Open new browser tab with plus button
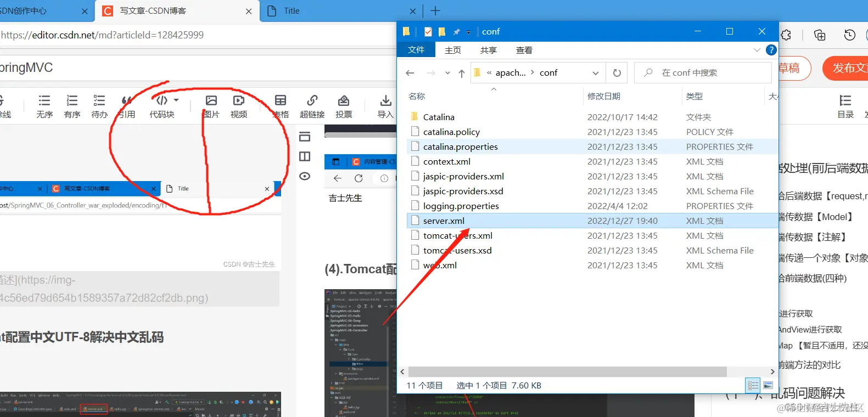 tap(435, 10)
